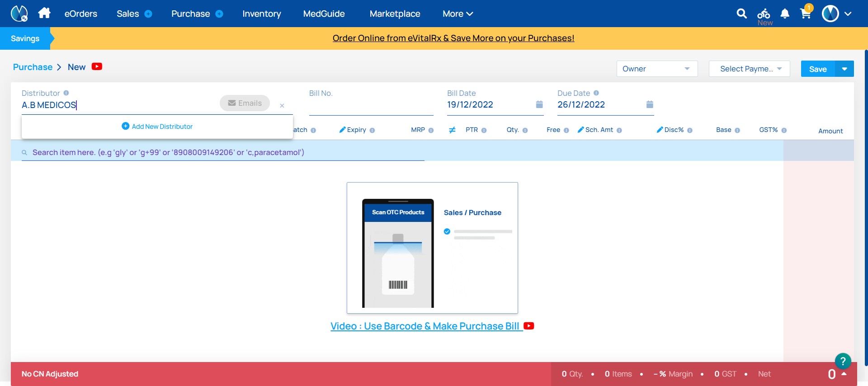
Task: Click the Save button
Action: [x=818, y=69]
